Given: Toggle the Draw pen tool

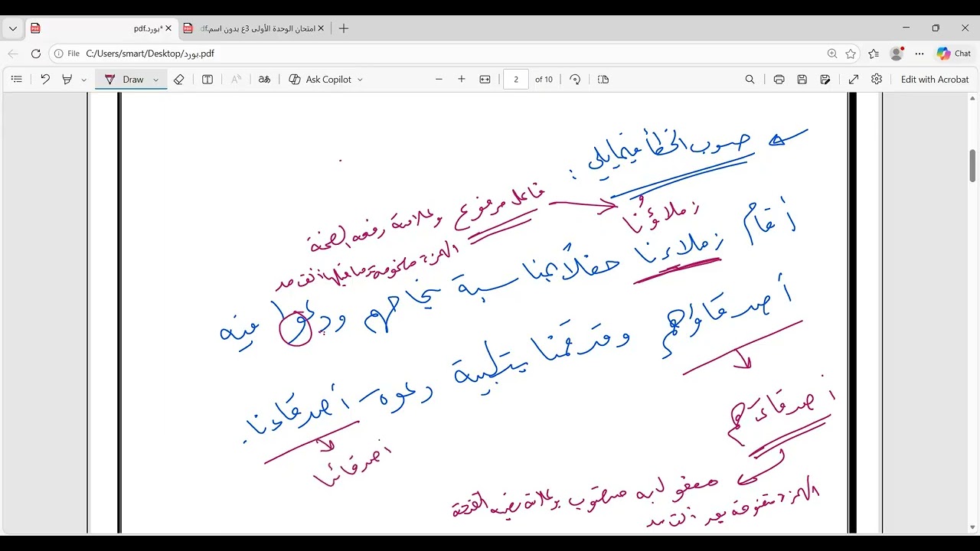Looking at the screenshot, I should tap(123, 80).
